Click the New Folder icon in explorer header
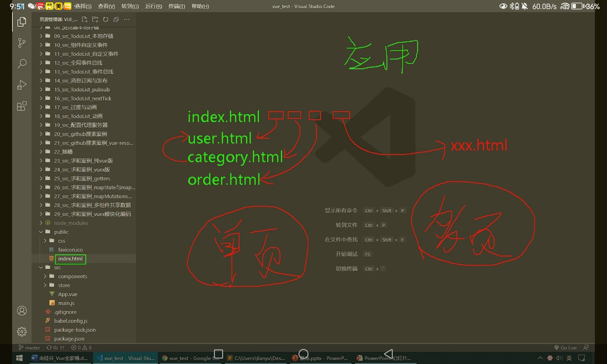 (95, 19)
